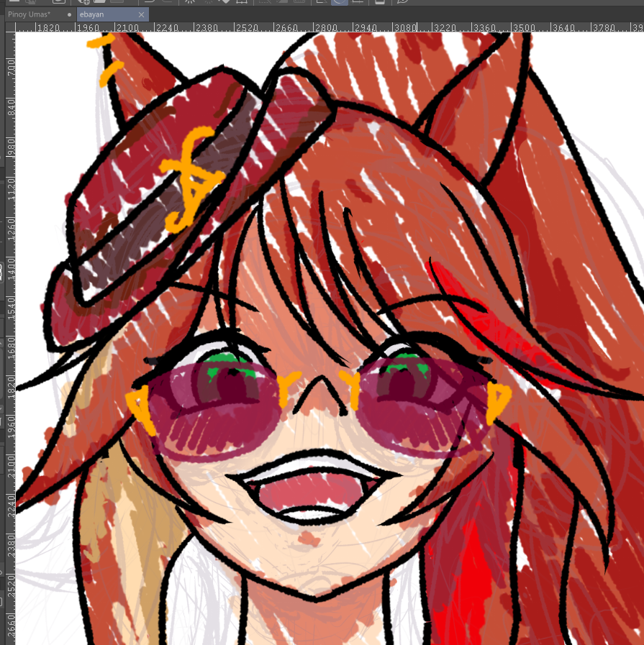Image resolution: width=644 pixels, height=645 pixels.
Task: Close the ebayan tab with its X
Action: click(141, 14)
